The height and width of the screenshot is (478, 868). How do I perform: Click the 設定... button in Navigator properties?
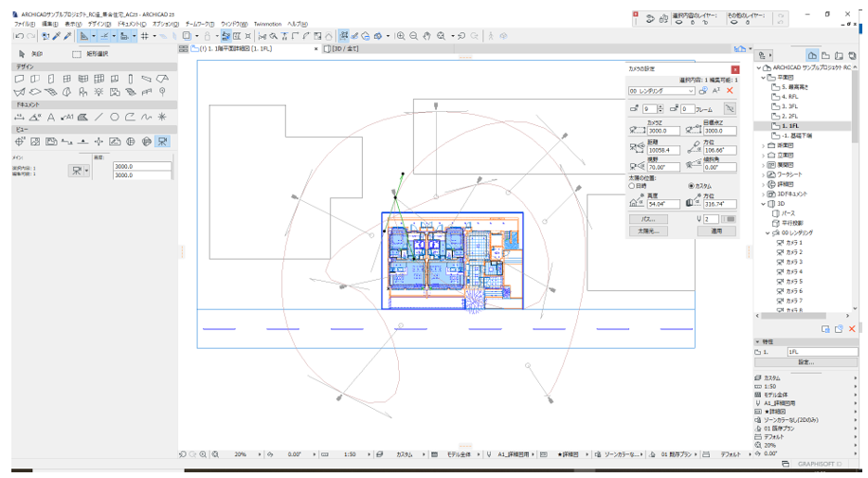806,362
